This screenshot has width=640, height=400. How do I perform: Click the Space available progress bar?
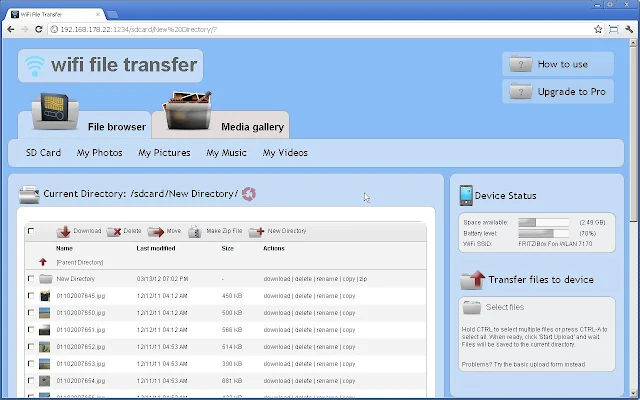[543, 222]
